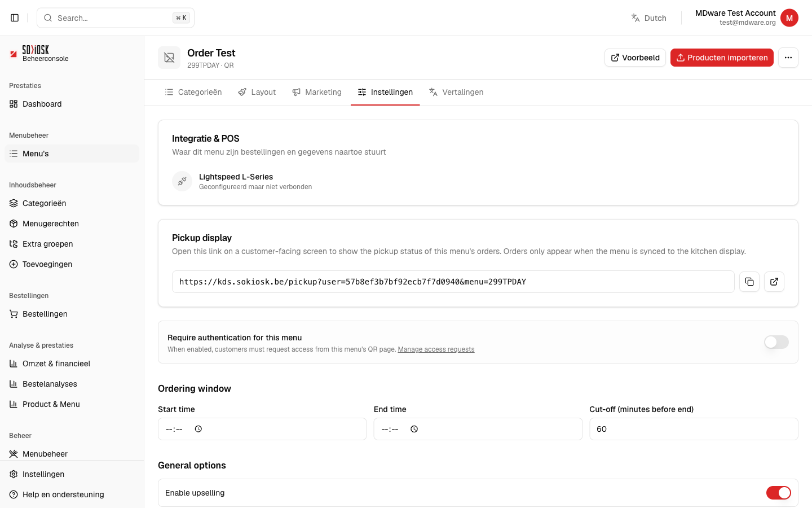Image resolution: width=812 pixels, height=508 pixels.
Task: Switch to the Vertalingen tab
Action: 456,92
